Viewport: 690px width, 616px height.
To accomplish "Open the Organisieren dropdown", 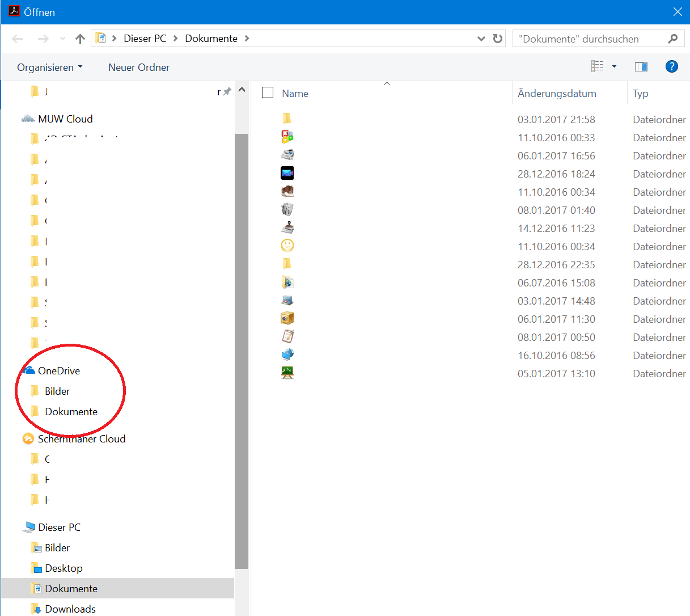I will coord(50,67).
